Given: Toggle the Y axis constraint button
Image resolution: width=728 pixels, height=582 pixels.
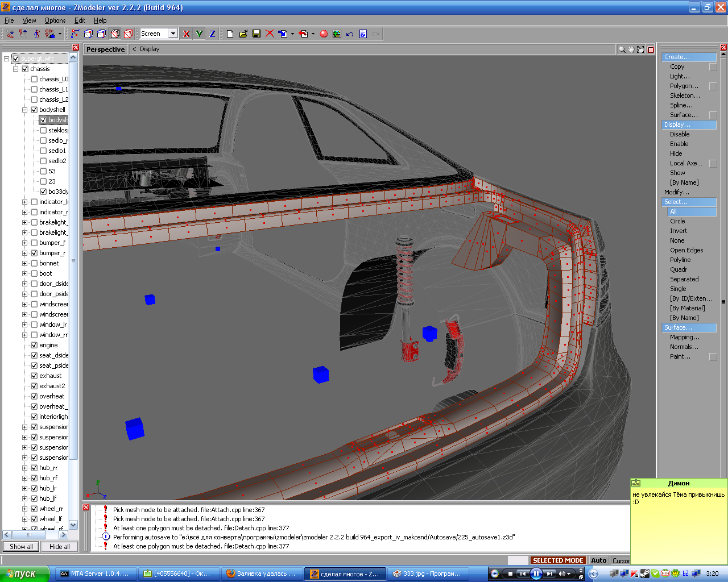Looking at the screenshot, I should pyautogui.click(x=199, y=34).
